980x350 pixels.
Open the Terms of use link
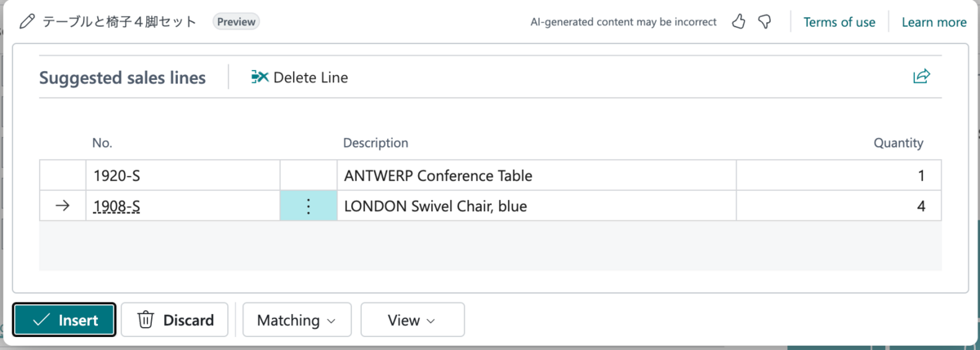[x=839, y=22]
